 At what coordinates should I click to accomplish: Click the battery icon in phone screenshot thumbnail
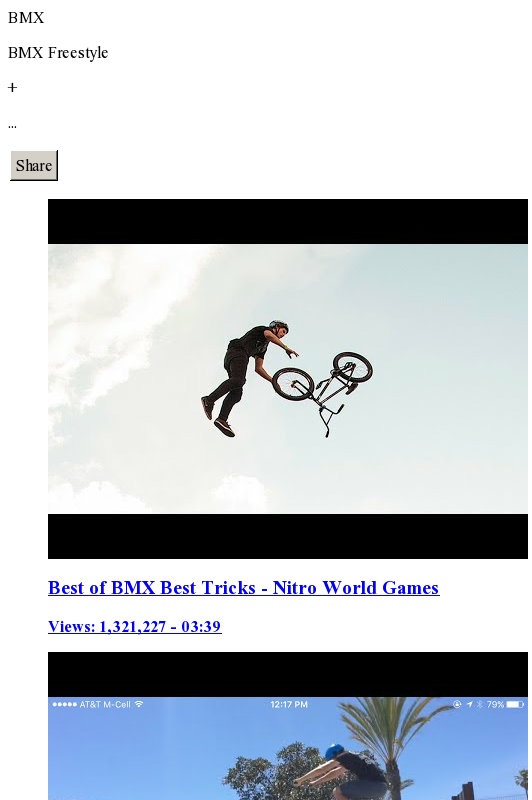click(515, 705)
